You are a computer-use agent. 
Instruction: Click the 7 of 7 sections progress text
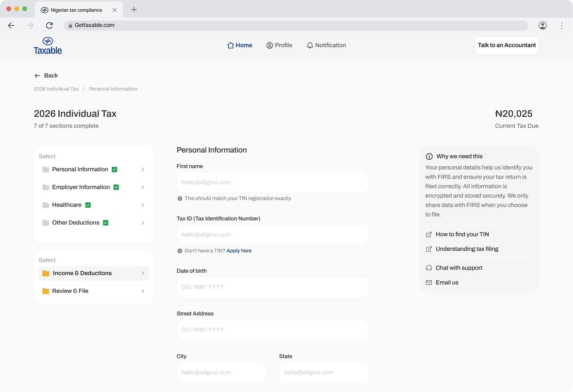click(x=66, y=126)
